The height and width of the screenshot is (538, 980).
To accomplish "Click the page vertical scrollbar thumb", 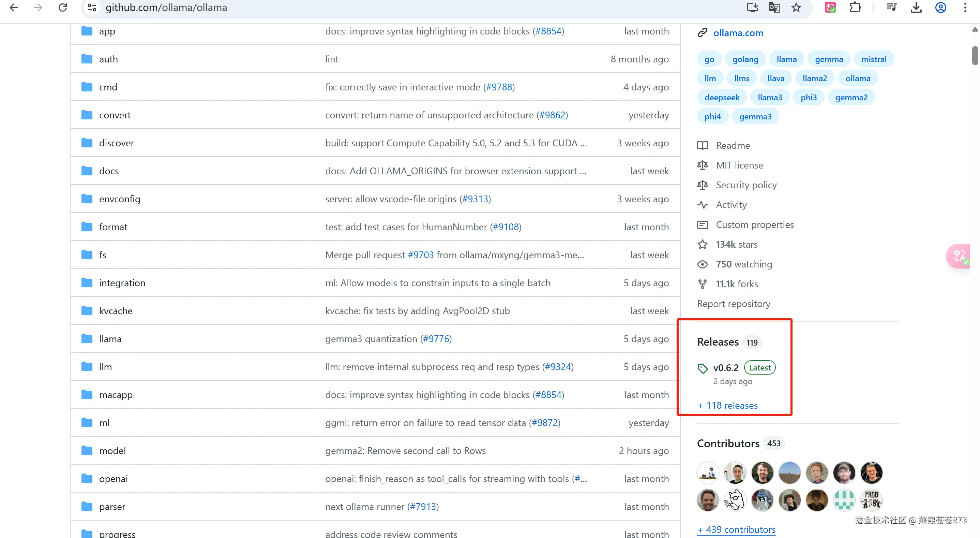I will click(975, 55).
